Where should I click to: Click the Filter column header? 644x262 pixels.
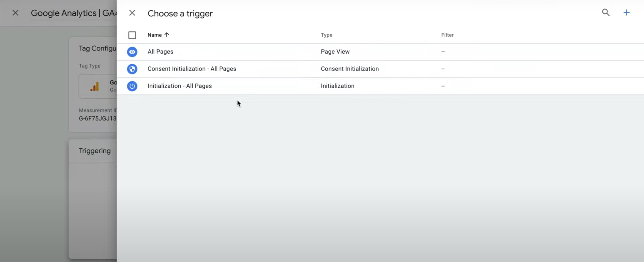click(447, 35)
